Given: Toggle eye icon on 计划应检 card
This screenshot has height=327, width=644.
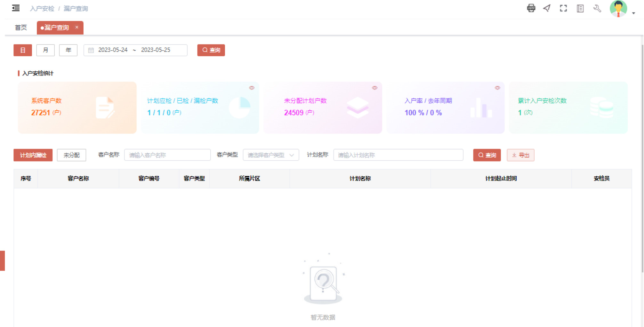Looking at the screenshot, I should (x=252, y=88).
